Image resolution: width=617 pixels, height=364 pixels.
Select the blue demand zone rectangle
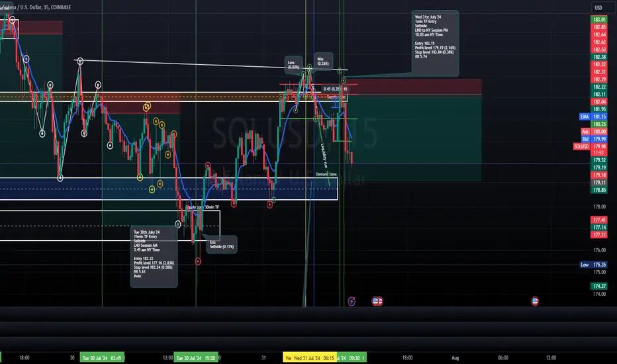coord(168,189)
